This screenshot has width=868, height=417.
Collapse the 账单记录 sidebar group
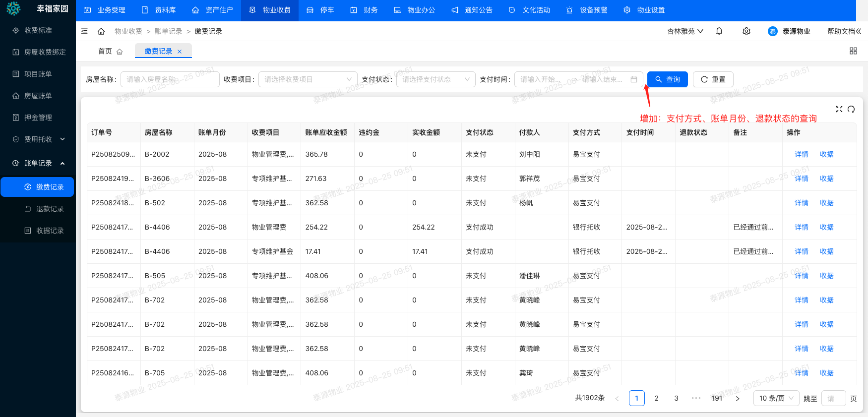(38, 163)
